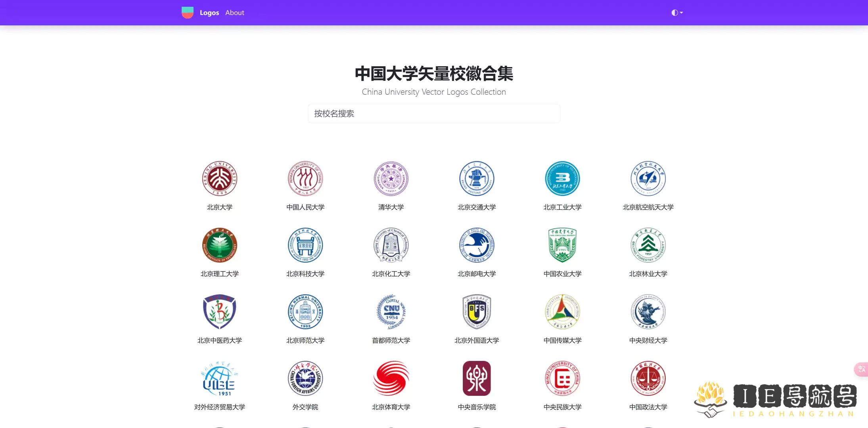Click the shield site logo in navbar
Image resolution: width=868 pixels, height=428 pixels.
187,12
